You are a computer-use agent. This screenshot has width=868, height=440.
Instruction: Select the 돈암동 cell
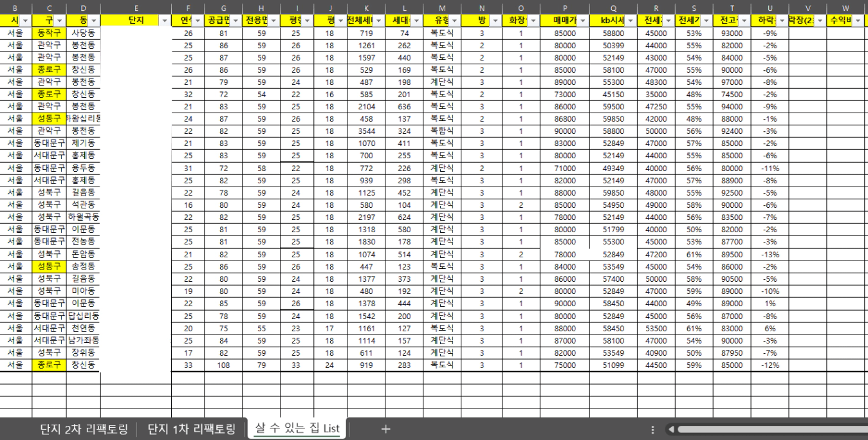coord(83,253)
